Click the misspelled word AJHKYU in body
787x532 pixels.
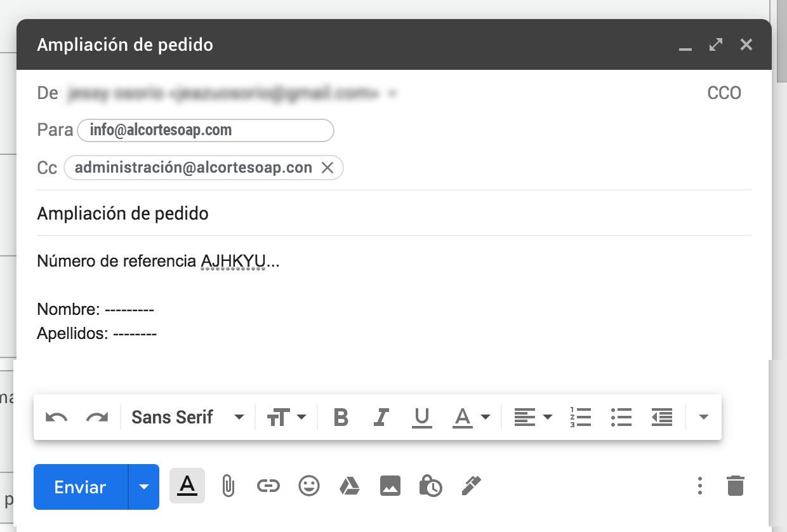[233, 261]
